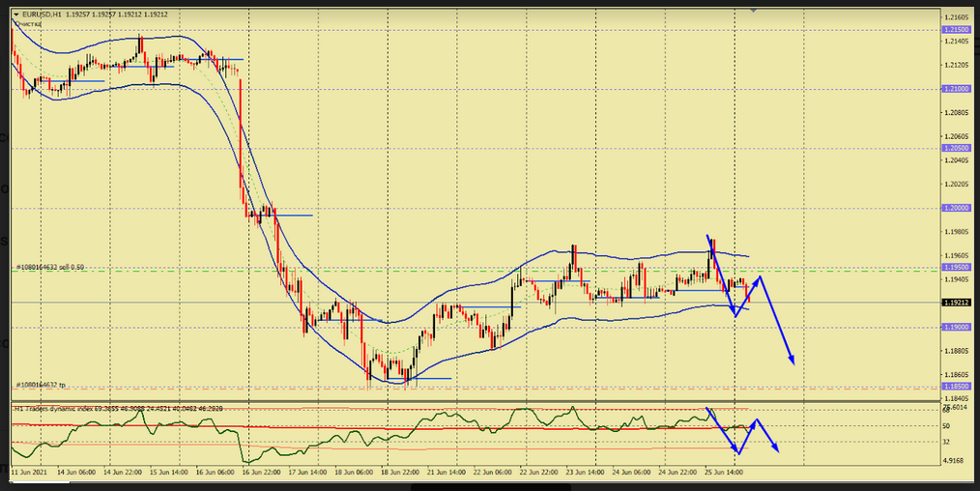Click the 50 level on indicator scale
The image size is (980, 491).
(946, 425)
